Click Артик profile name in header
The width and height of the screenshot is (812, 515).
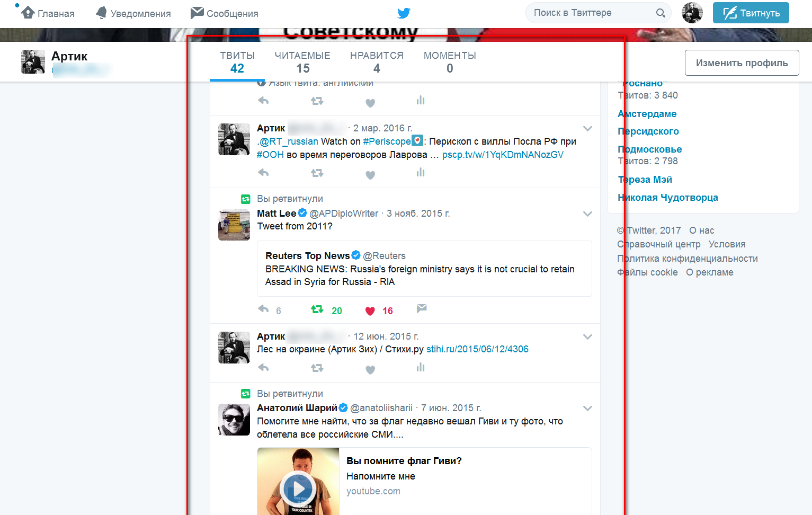click(x=69, y=56)
